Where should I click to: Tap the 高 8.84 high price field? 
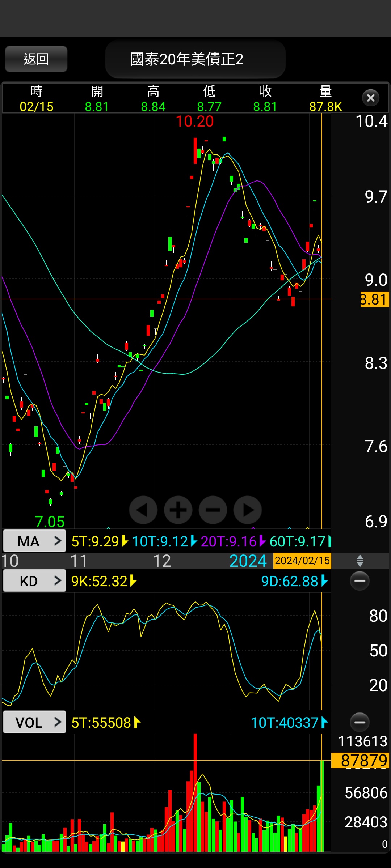point(153,99)
